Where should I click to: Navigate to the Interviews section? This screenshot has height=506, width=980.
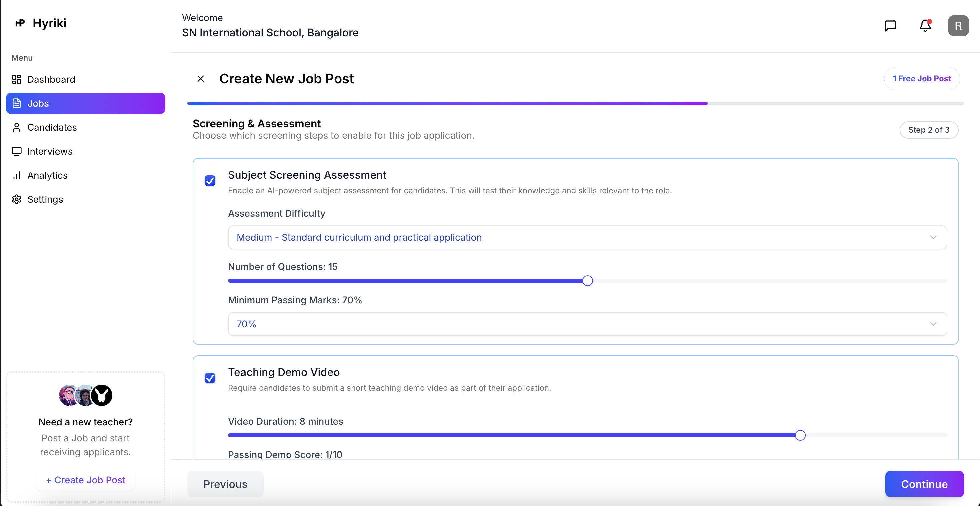click(x=50, y=151)
